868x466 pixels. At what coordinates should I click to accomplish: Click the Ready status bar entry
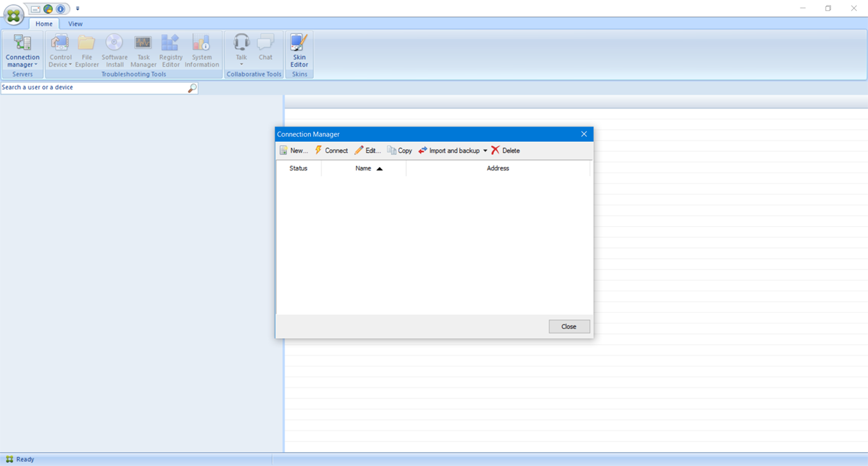19,459
